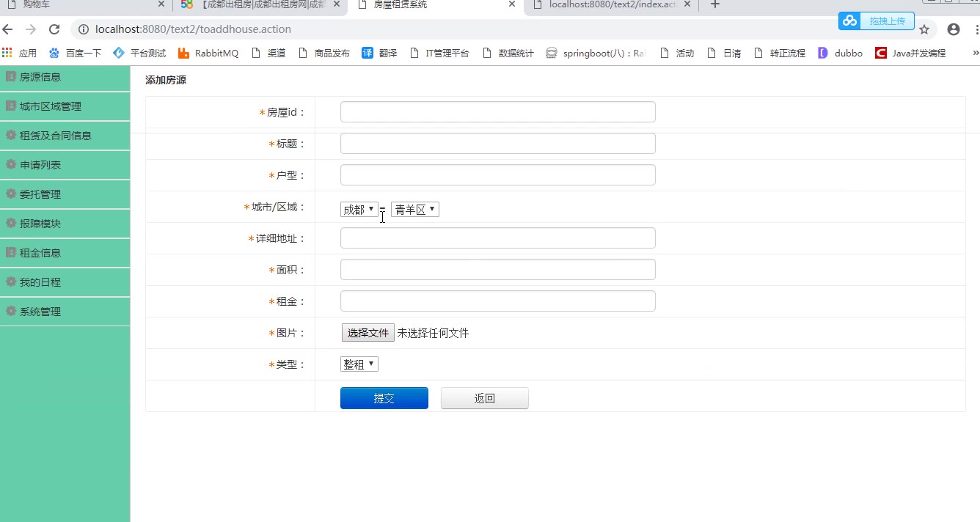Viewport: 980px width, 522px height.
Task: Open 城市区域管理 in the sidebar
Action: [65, 106]
